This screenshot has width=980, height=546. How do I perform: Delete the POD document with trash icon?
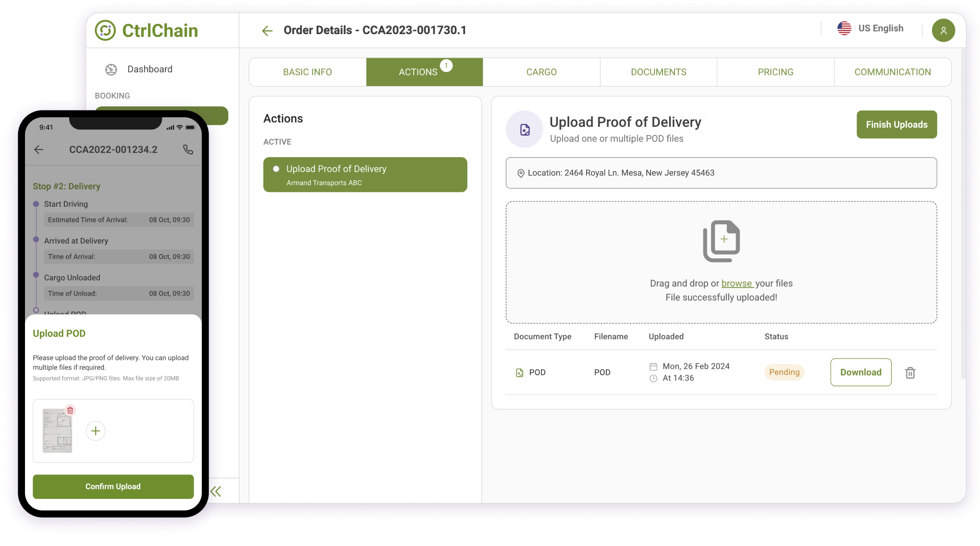[910, 372]
